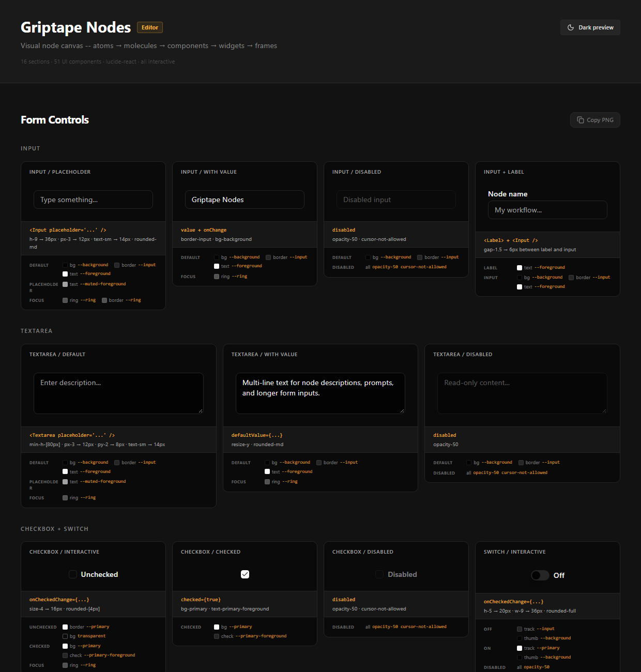Screen dimensions: 641x672
Task: Click 'border --input' swatch in Input / Placeholder card
Action: coord(117,265)
